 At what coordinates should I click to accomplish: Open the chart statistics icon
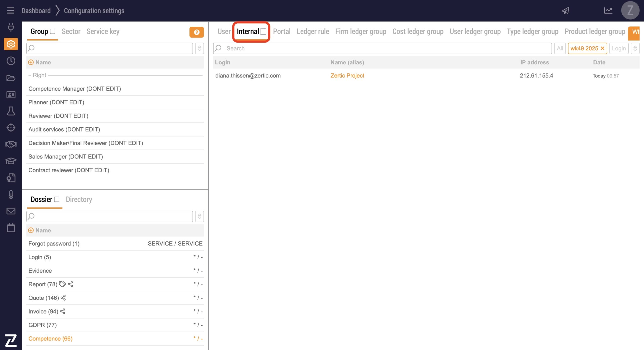[608, 11]
